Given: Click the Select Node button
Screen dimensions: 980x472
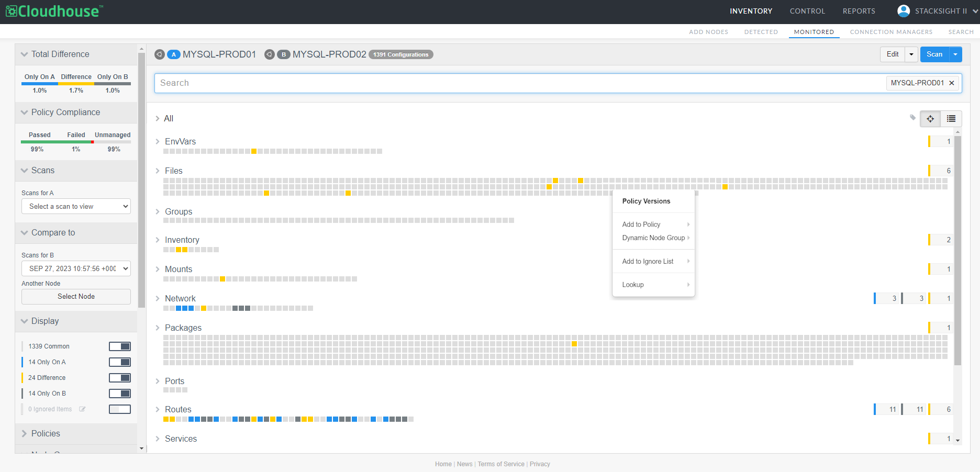Looking at the screenshot, I should coord(76,297).
